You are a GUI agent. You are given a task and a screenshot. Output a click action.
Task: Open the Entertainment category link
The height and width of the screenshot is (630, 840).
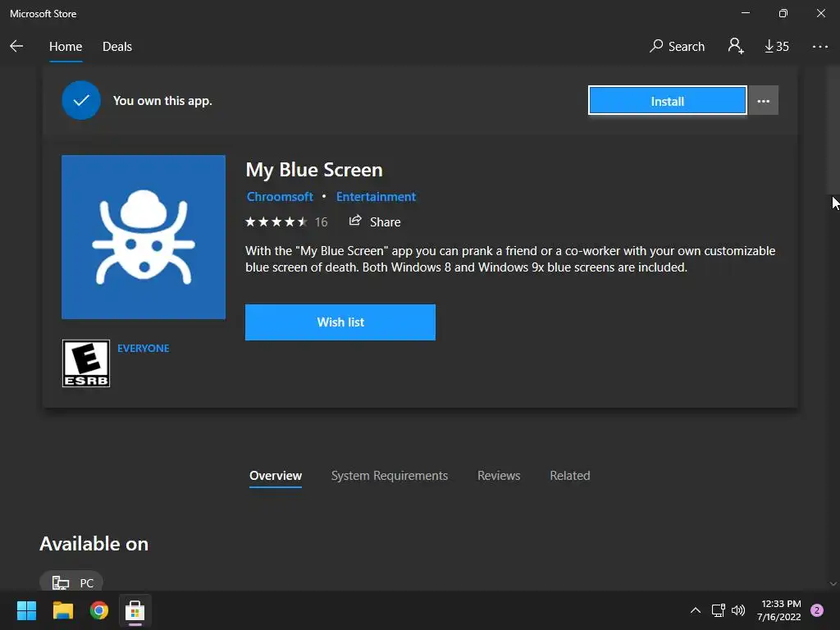(376, 197)
